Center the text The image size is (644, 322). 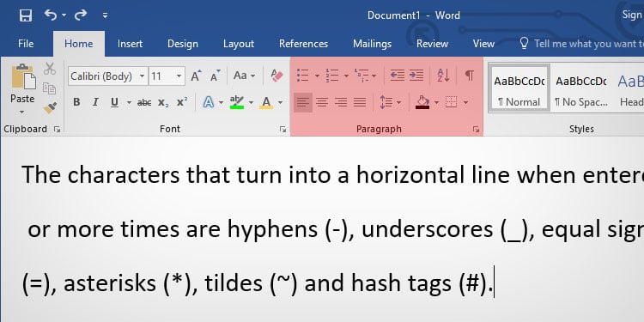point(322,102)
